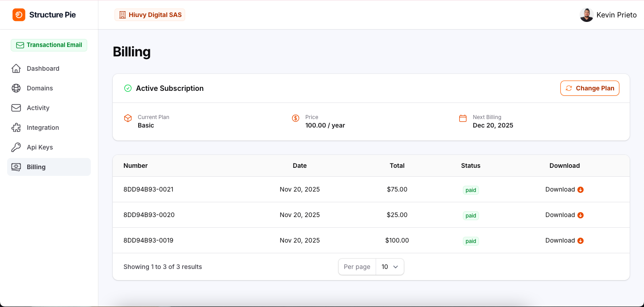Click the date of invoice 8DD94B93-0021
The height and width of the screenshot is (307, 644).
click(x=300, y=189)
